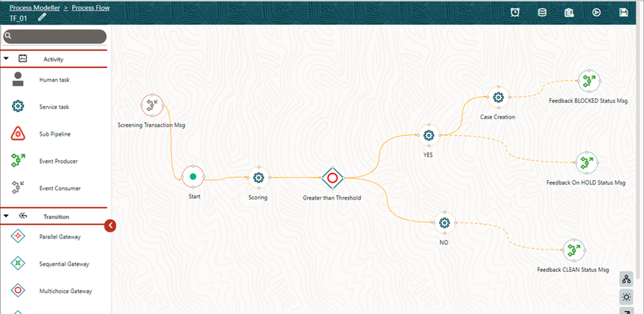Click the Scoring service task node

point(258,178)
